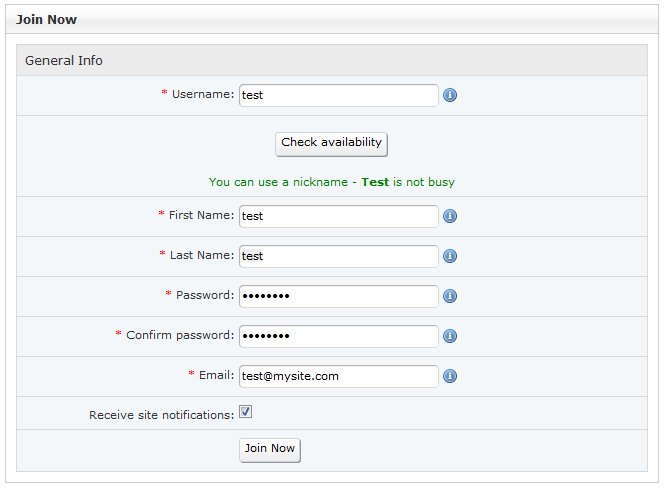Viewport: 664px width, 491px height.
Task: Click the green nickname availability message
Action: click(x=331, y=182)
